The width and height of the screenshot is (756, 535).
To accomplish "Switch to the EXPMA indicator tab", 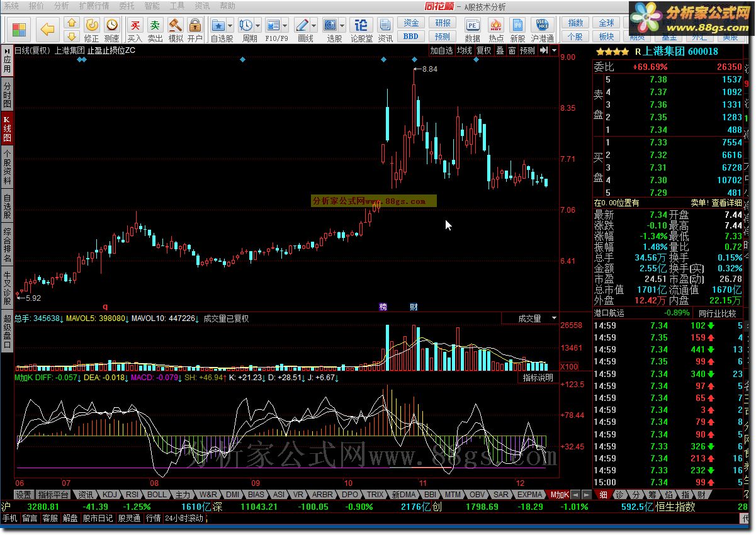I will pos(531,495).
